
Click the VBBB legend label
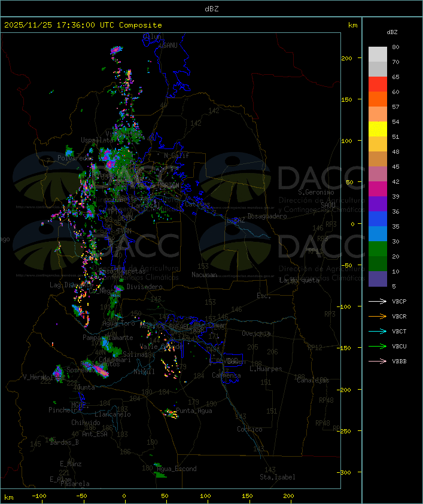(399, 361)
